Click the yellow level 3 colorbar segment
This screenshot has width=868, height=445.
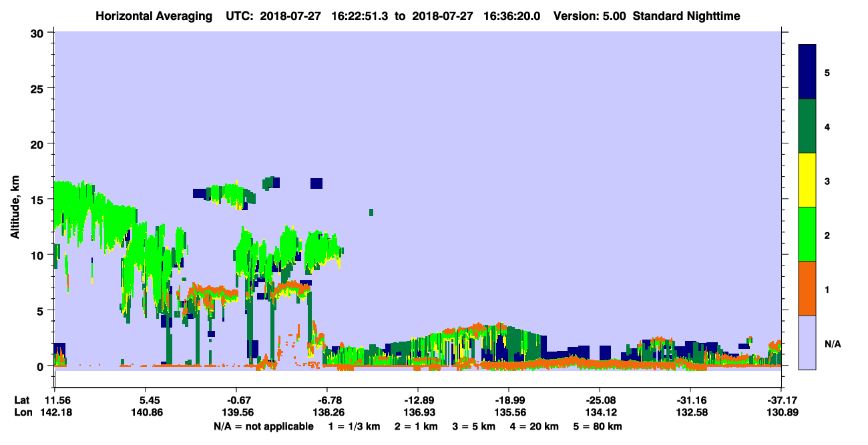tap(807, 180)
